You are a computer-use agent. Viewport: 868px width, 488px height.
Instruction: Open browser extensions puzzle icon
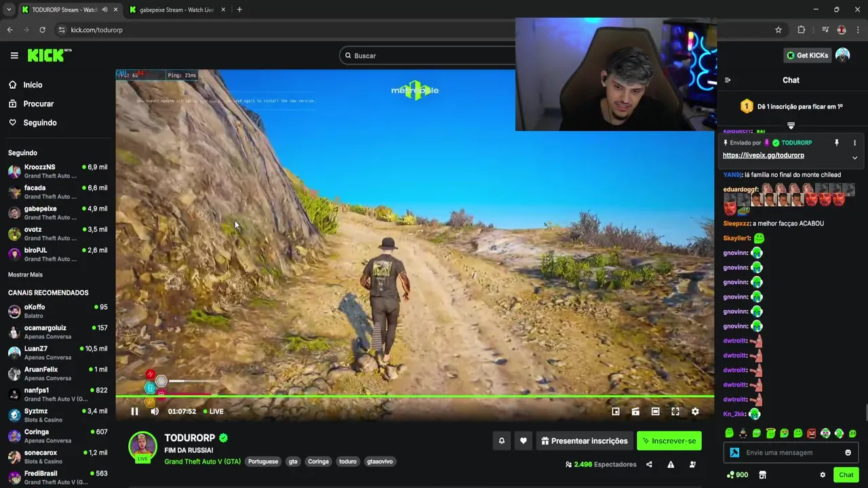[801, 30]
